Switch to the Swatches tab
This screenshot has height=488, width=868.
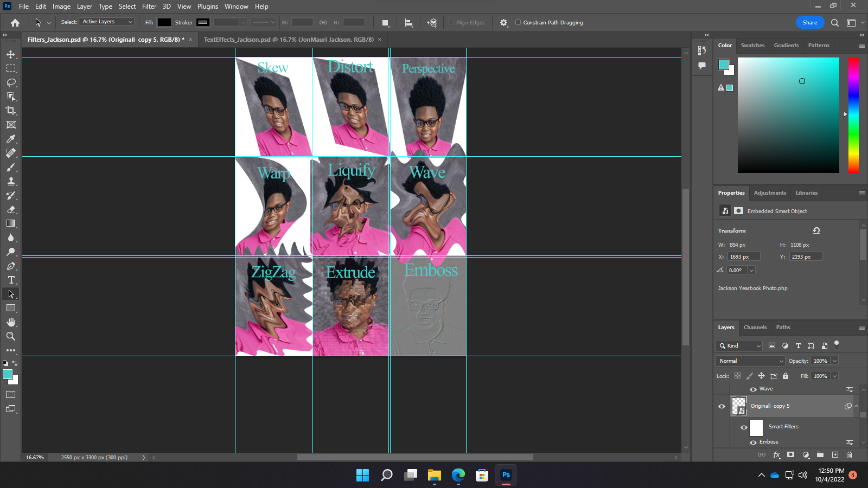click(x=752, y=46)
